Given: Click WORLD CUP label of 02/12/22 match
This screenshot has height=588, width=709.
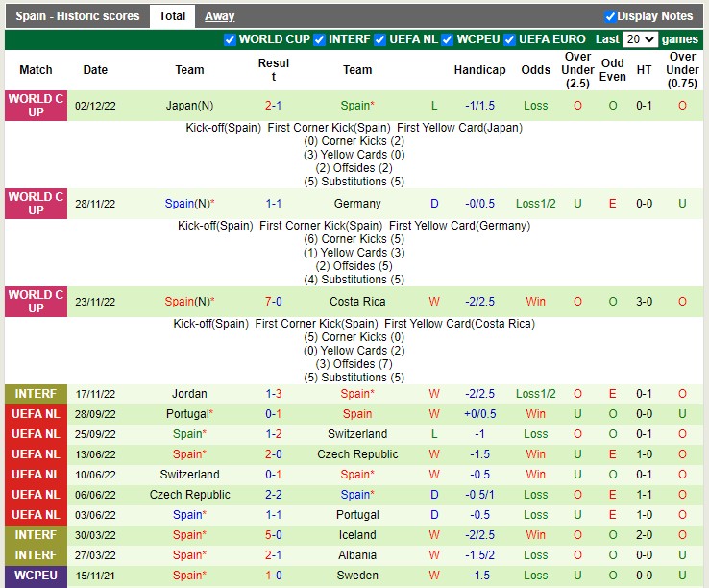Looking at the screenshot, I should pos(36,106).
